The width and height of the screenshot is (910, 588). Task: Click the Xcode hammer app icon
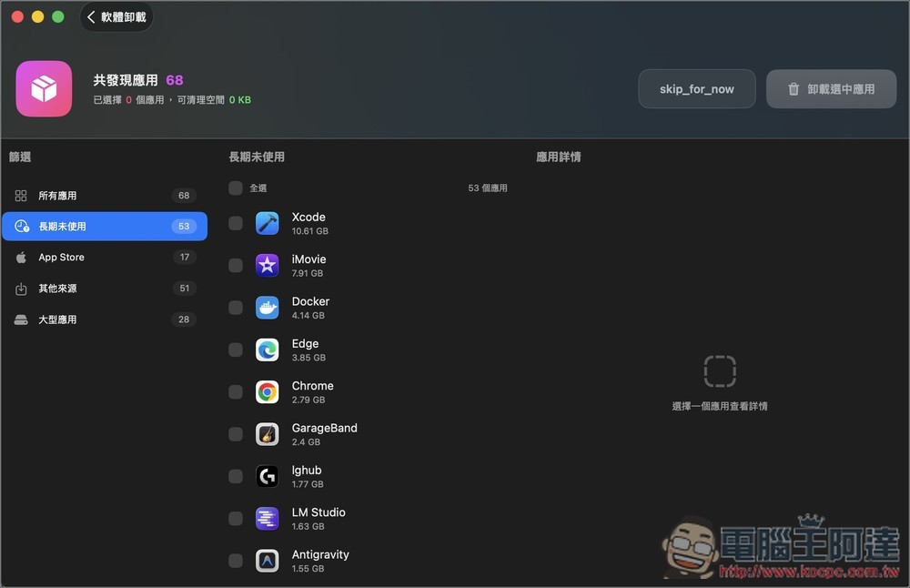pos(267,224)
